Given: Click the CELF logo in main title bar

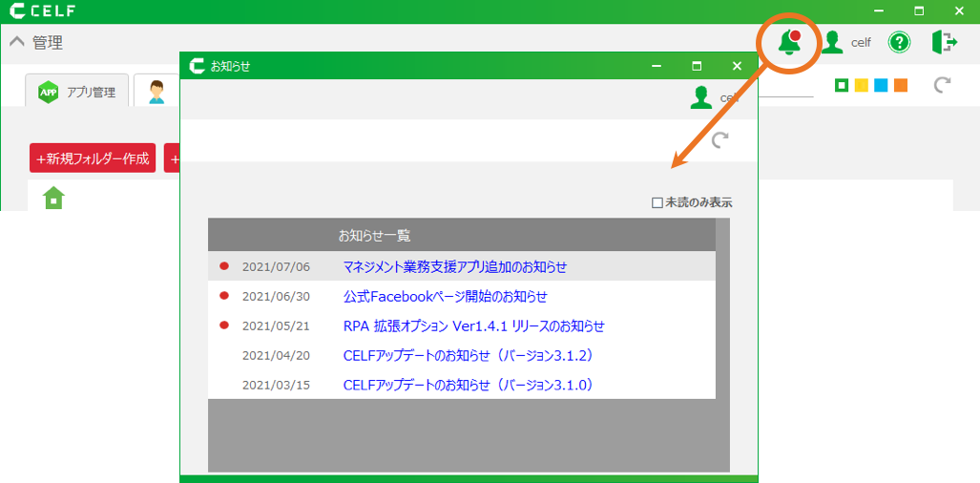Looking at the screenshot, I should (x=42, y=10).
